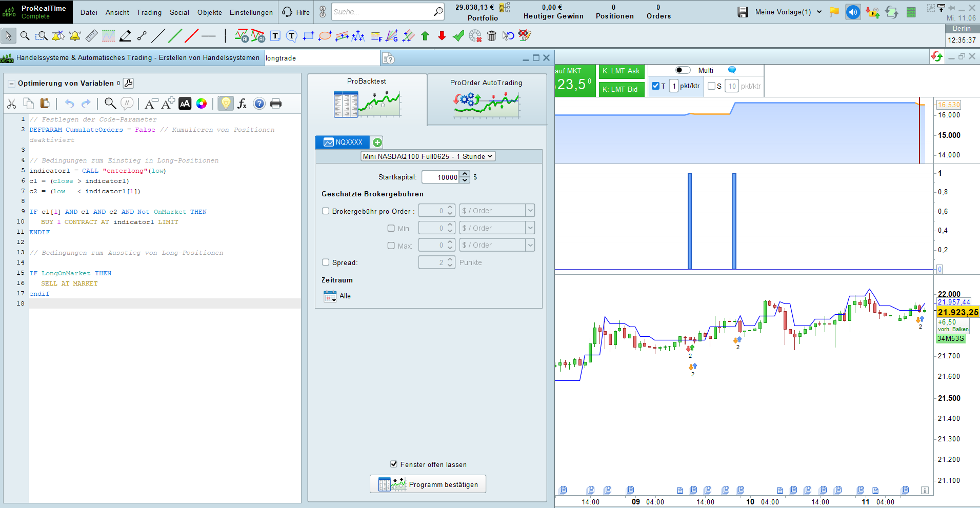The height and width of the screenshot is (508, 980).
Task: Select the arrow cursor tool
Action: coord(8,36)
